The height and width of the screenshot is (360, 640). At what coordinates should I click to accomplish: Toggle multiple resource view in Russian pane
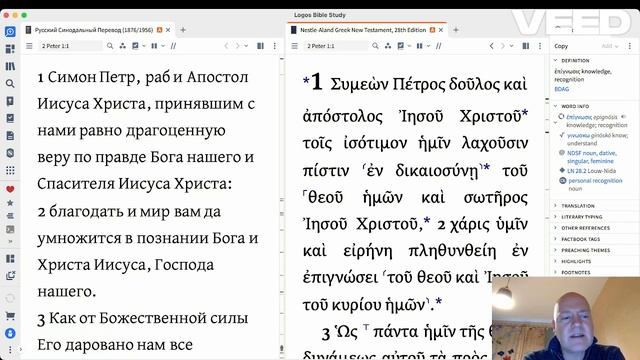tap(260, 46)
